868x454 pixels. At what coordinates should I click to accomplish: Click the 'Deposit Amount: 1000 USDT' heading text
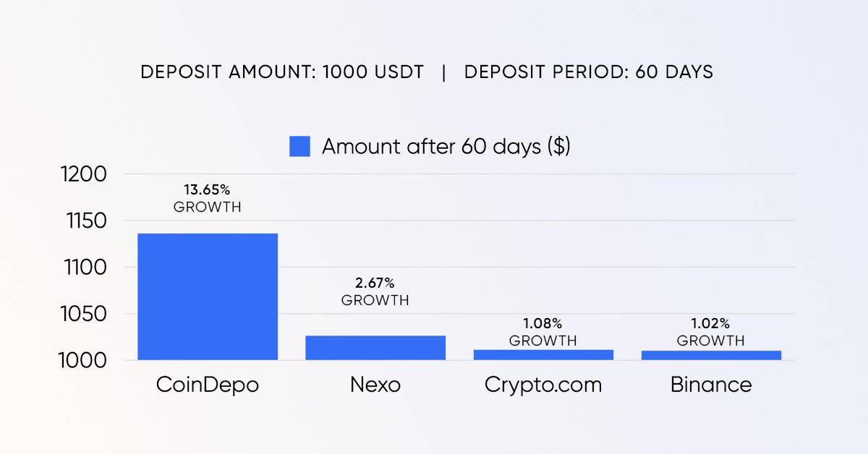[x=282, y=72]
